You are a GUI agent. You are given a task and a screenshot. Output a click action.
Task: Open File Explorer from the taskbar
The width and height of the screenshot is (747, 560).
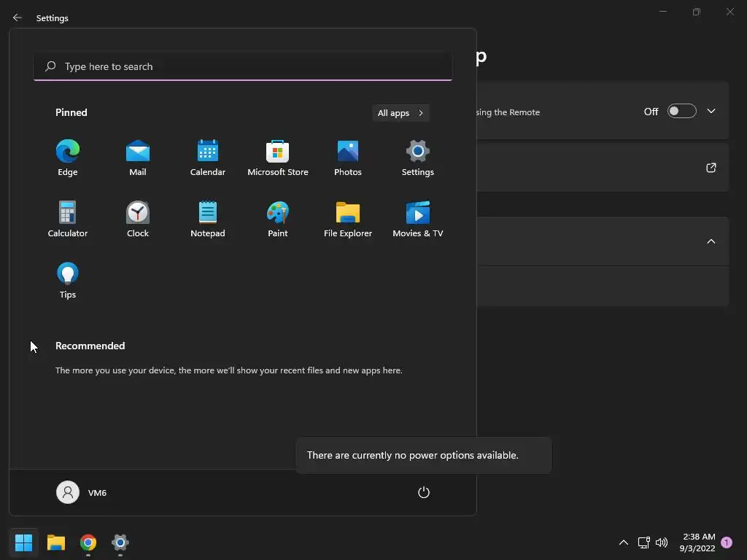click(x=55, y=542)
